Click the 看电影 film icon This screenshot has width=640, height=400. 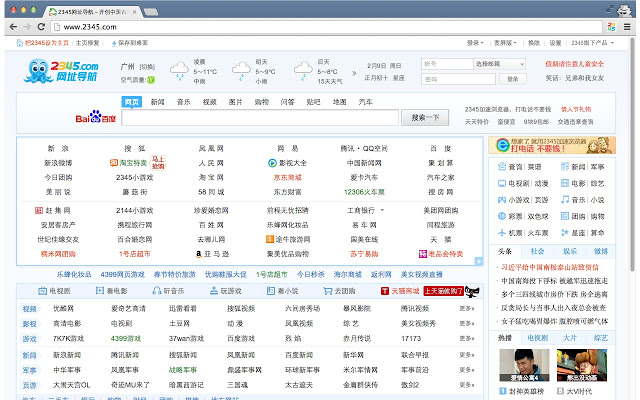point(100,291)
